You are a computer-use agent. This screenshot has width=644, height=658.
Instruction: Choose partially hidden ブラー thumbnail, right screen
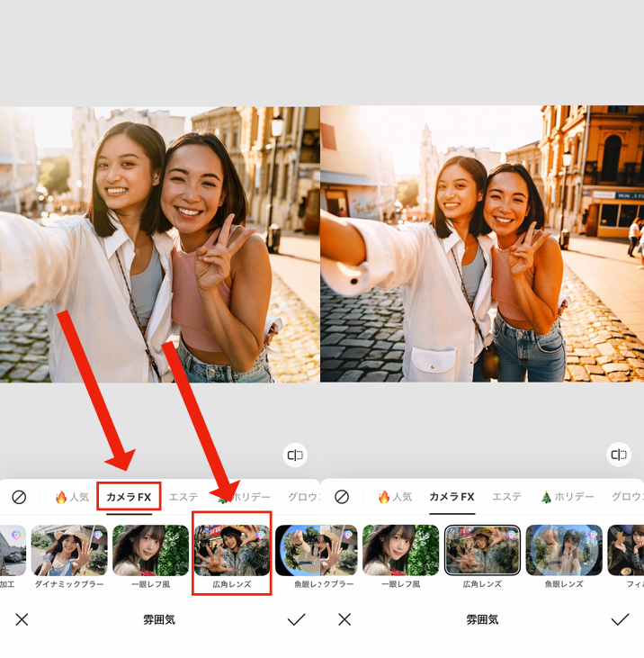coord(339,550)
